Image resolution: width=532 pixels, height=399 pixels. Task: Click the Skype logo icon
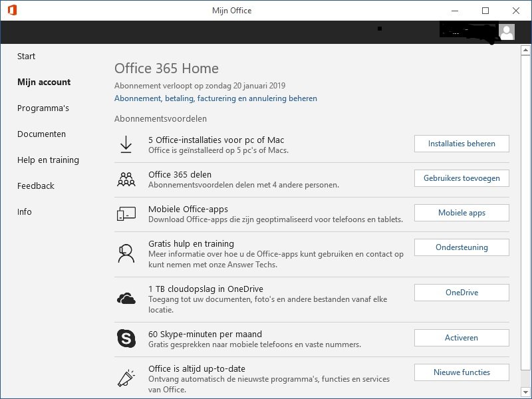point(126,338)
